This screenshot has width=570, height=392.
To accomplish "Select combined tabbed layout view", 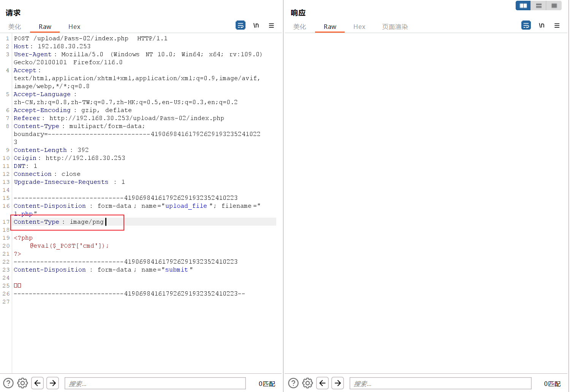I will coord(554,5).
